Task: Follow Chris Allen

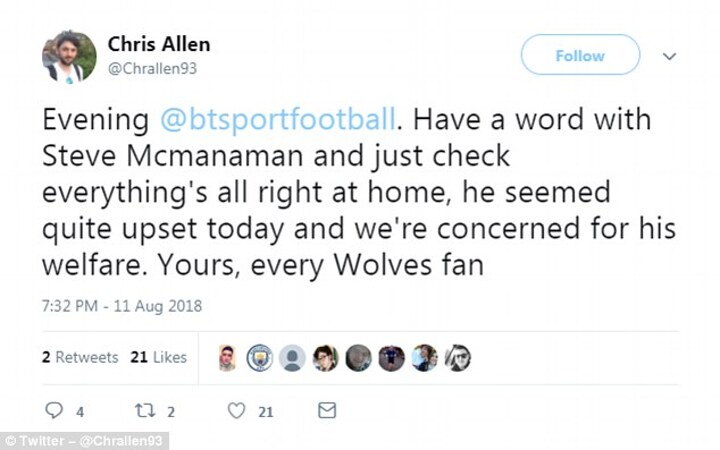Action: coord(580,56)
